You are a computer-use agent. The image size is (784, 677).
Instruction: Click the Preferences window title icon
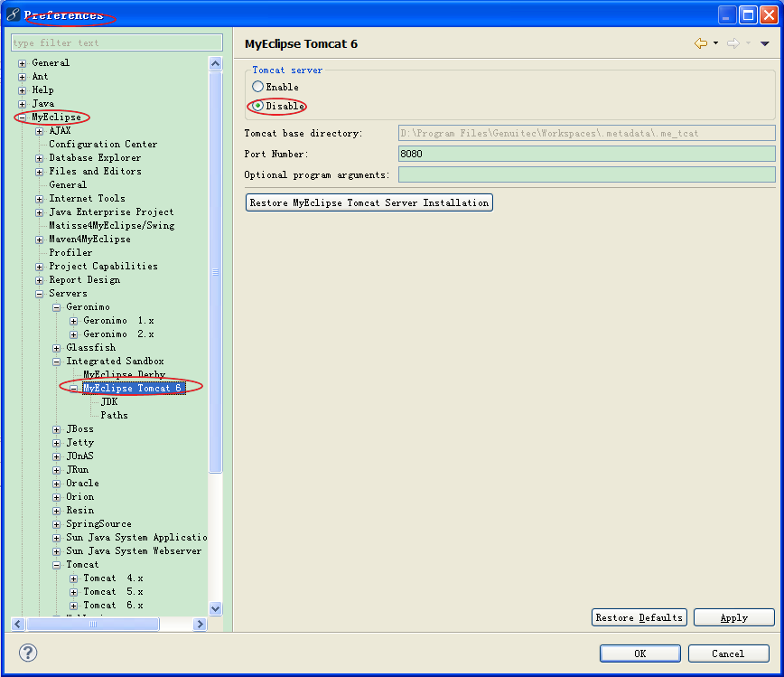pyautogui.click(x=13, y=15)
